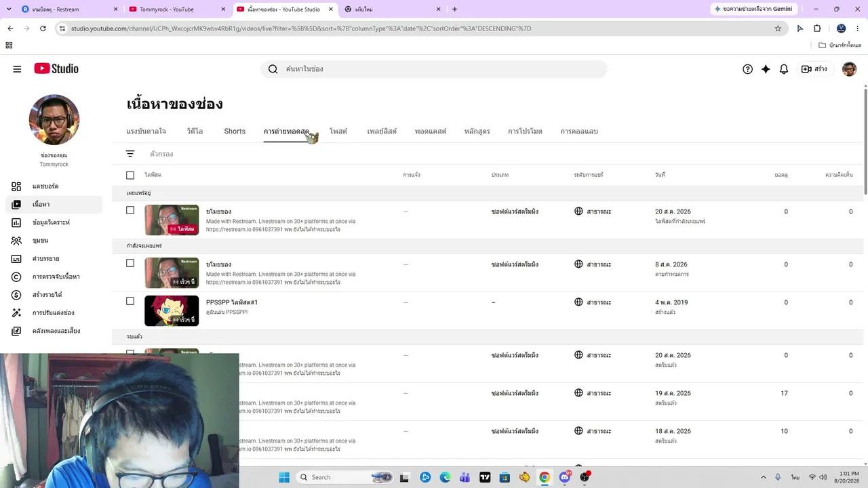Open the Windows Start menu
The image size is (868, 488).
tap(284, 477)
